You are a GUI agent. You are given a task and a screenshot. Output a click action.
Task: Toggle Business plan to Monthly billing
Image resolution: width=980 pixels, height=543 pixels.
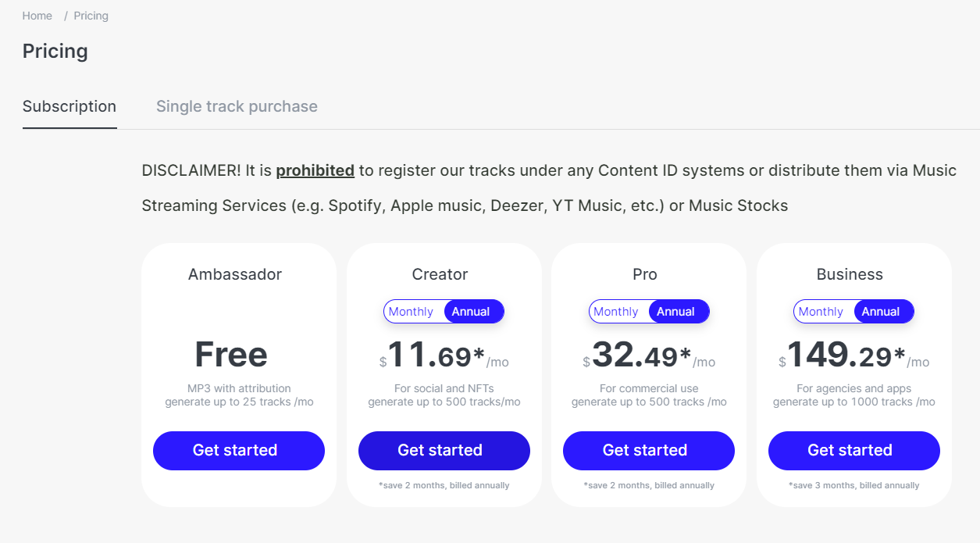821,312
